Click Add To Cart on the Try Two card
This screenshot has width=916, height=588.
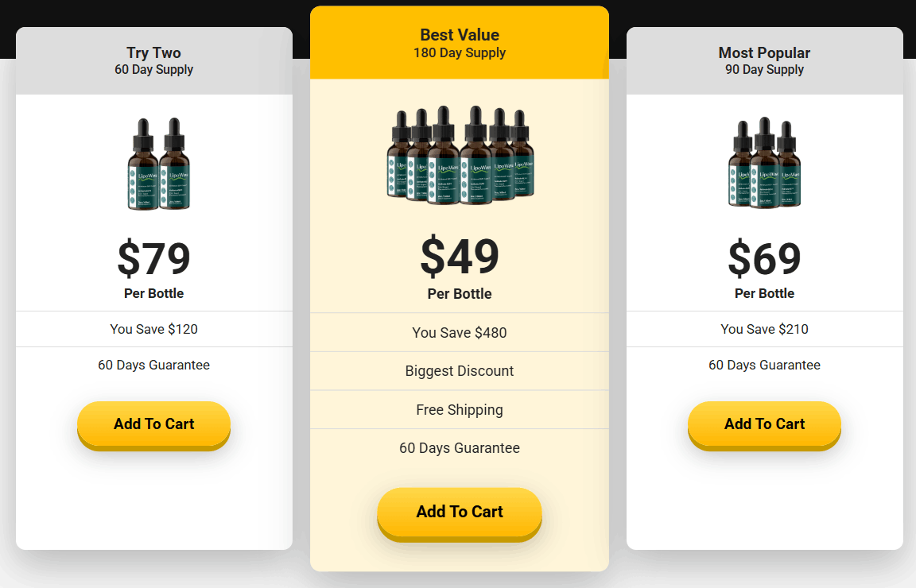pyautogui.click(x=153, y=424)
